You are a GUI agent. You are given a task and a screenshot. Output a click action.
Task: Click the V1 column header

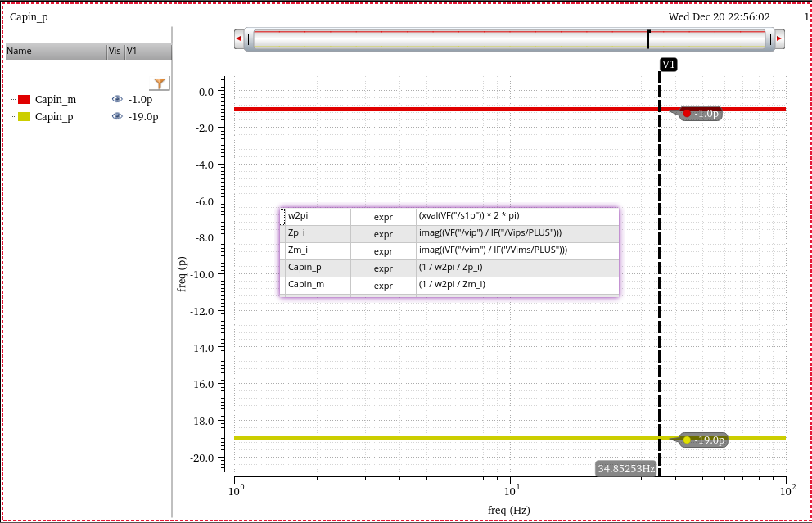pyautogui.click(x=148, y=52)
